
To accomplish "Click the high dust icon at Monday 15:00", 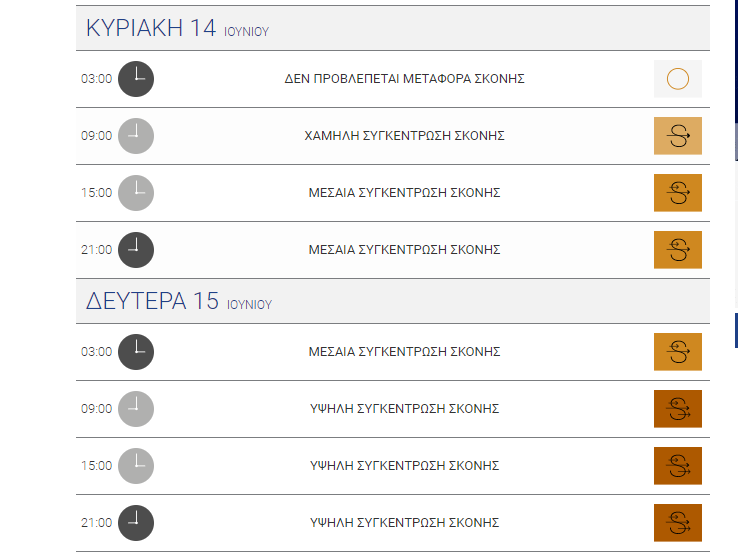I will tap(677, 465).
